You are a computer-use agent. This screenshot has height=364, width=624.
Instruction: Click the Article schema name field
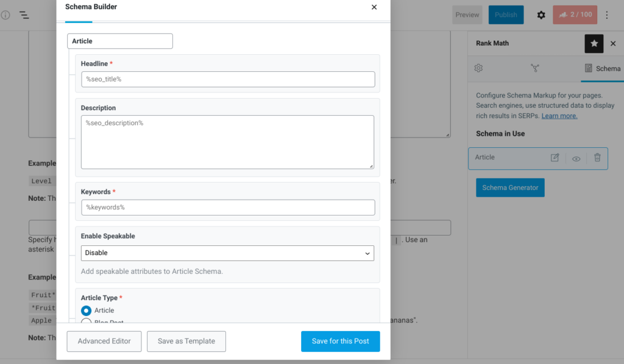click(120, 41)
